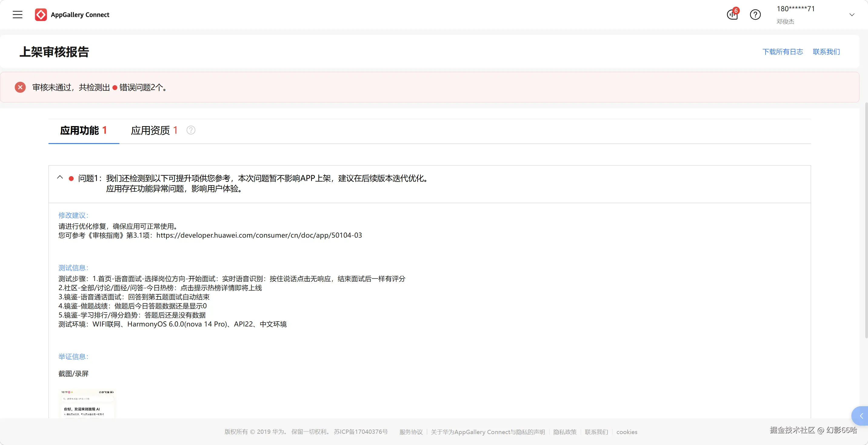This screenshot has height=445, width=868.
Task: Click the 修改建议 label
Action: click(x=73, y=216)
